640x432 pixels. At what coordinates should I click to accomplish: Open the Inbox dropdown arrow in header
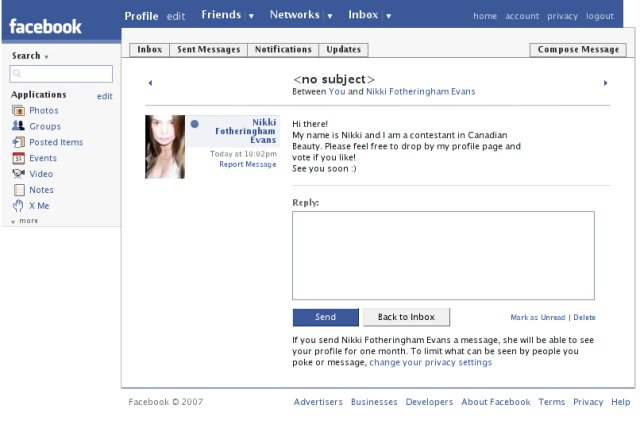[x=389, y=16]
